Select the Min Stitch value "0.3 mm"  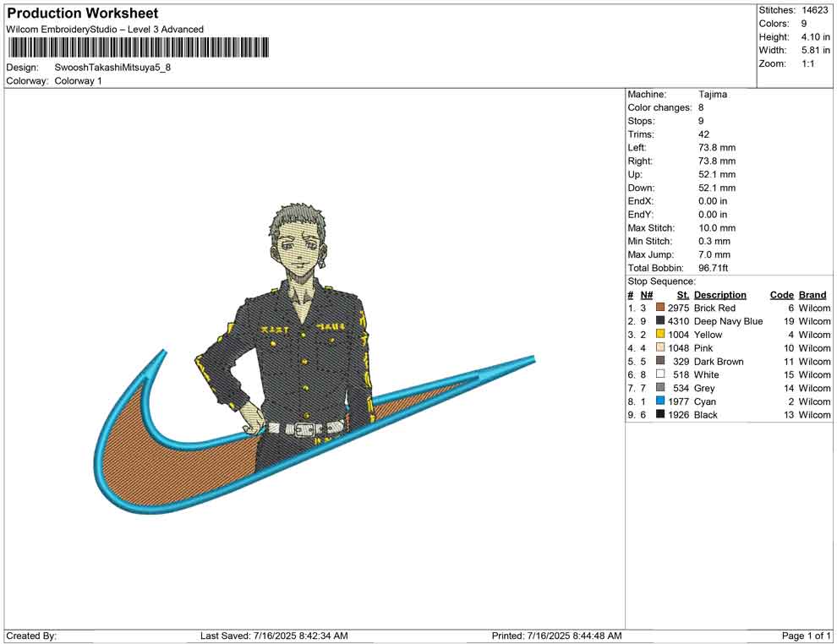click(x=714, y=241)
